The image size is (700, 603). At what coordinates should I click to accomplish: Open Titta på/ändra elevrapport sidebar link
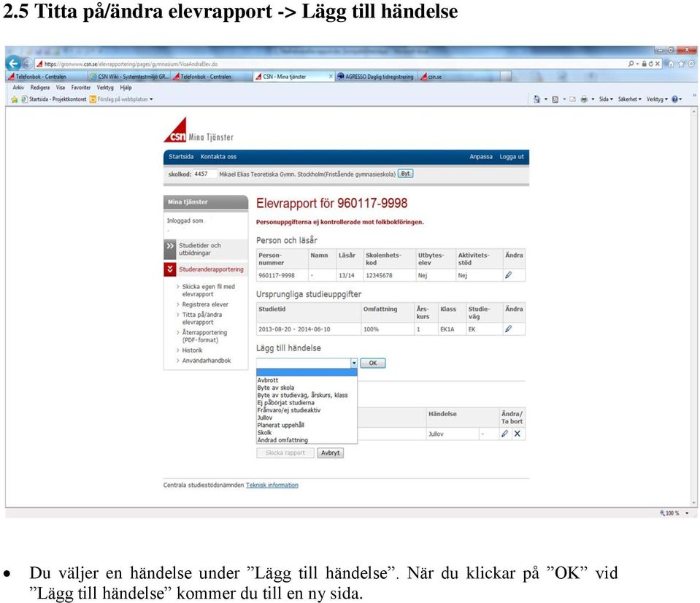click(x=201, y=318)
